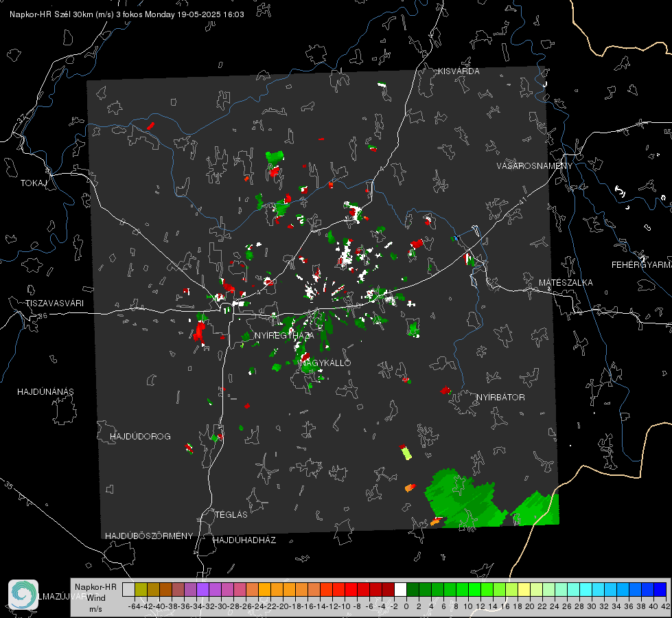Image resolution: width=672 pixels, height=618 pixels.
Task: Click the MÁTÉSZALKA town label
Action: (566, 283)
